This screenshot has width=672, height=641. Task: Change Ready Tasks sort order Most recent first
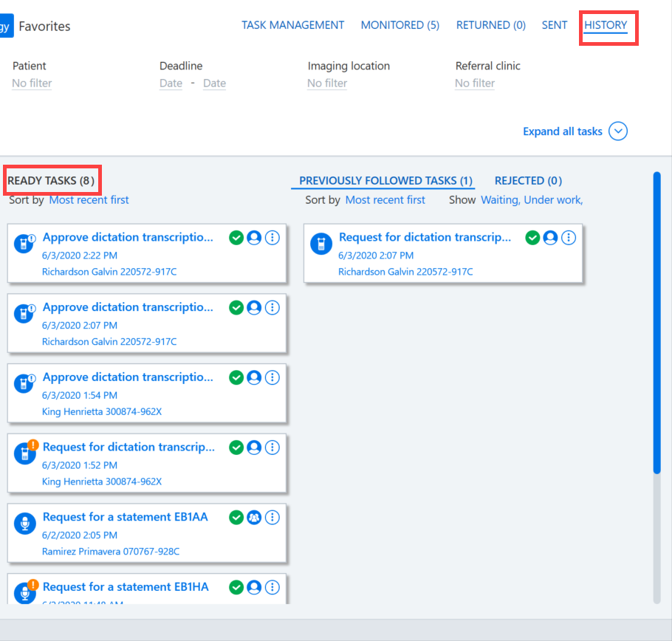coord(89,200)
